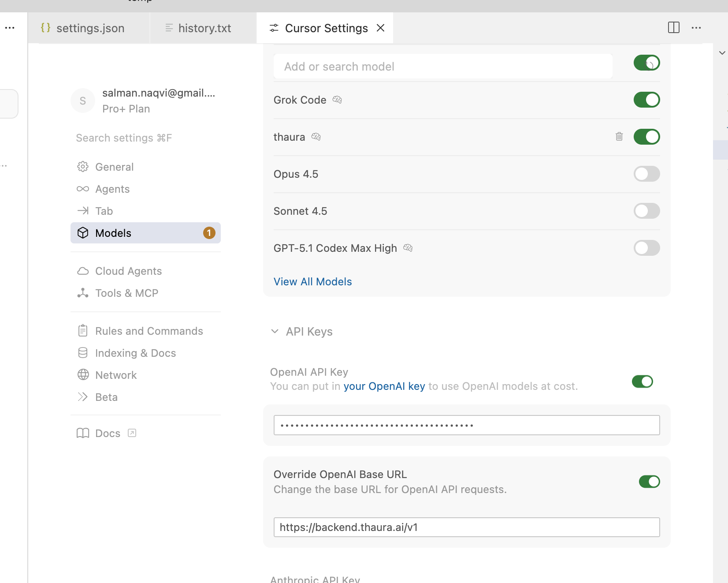Enable the Opus 4.5 model toggle
This screenshot has width=728, height=583.
click(x=646, y=174)
